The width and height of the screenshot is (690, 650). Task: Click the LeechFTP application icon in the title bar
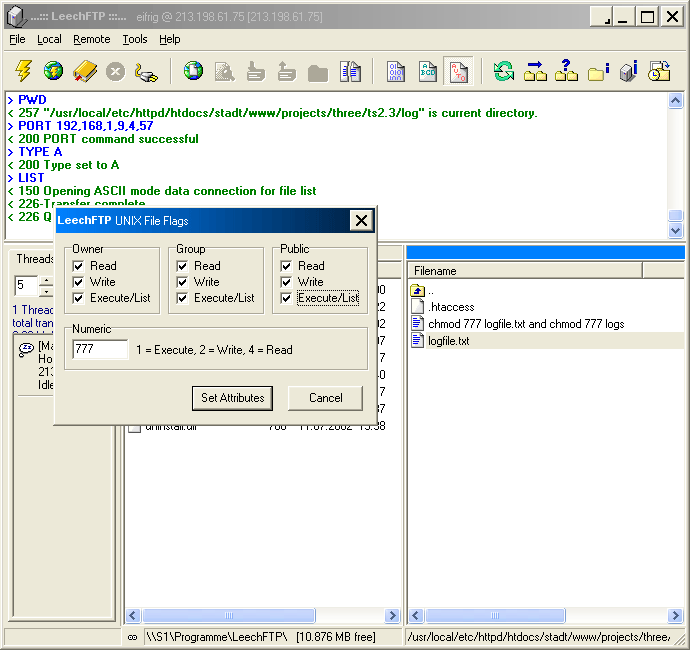17,17
